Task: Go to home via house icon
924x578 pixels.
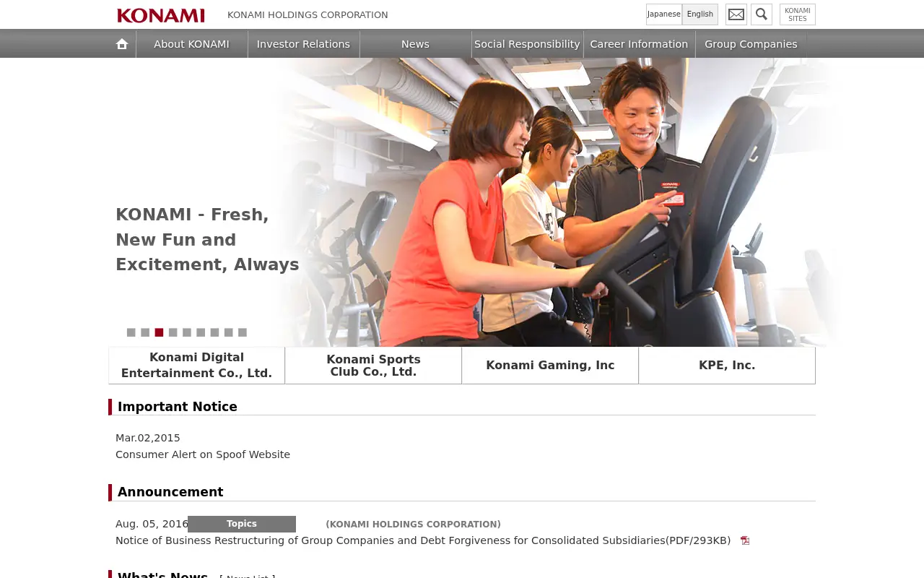Action: [x=122, y=44]
